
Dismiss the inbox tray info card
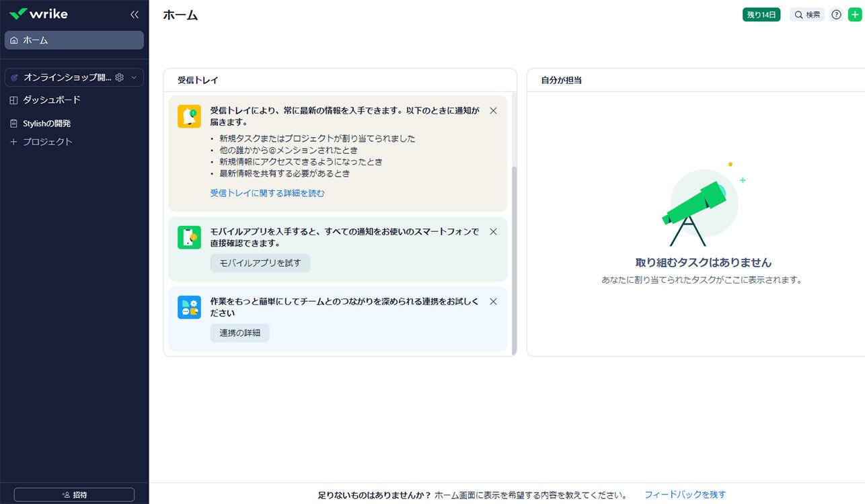click(x=493, y=110)
